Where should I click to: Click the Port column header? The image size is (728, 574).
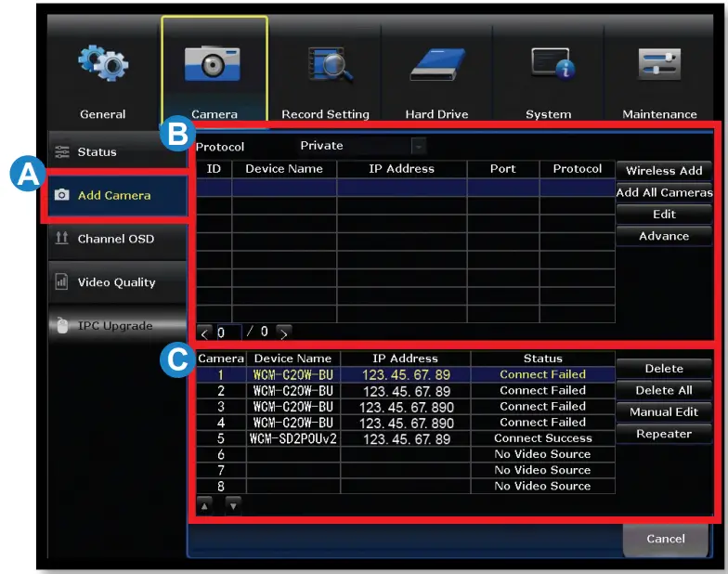pyautogui.click(x=503, y=169)
